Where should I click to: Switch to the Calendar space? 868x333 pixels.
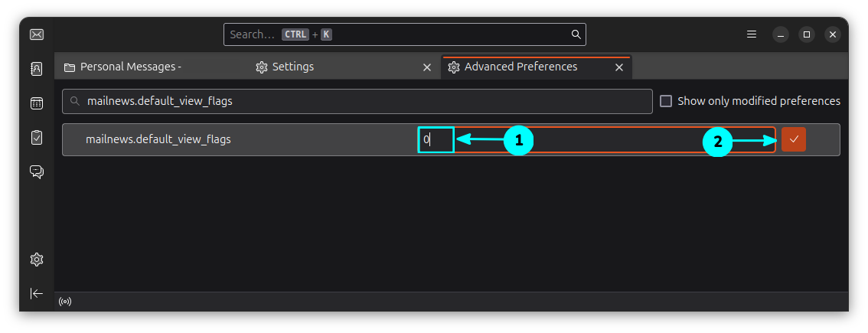37,103
